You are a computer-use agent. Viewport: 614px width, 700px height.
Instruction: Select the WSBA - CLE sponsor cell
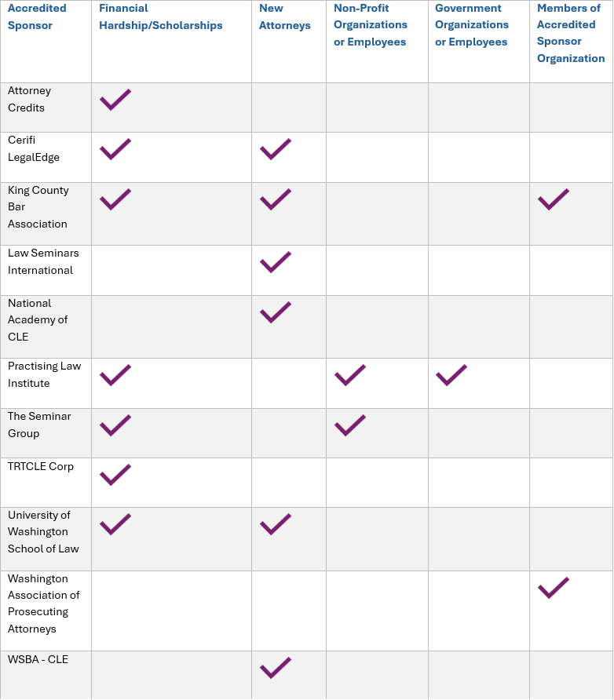tap(38, 659)
